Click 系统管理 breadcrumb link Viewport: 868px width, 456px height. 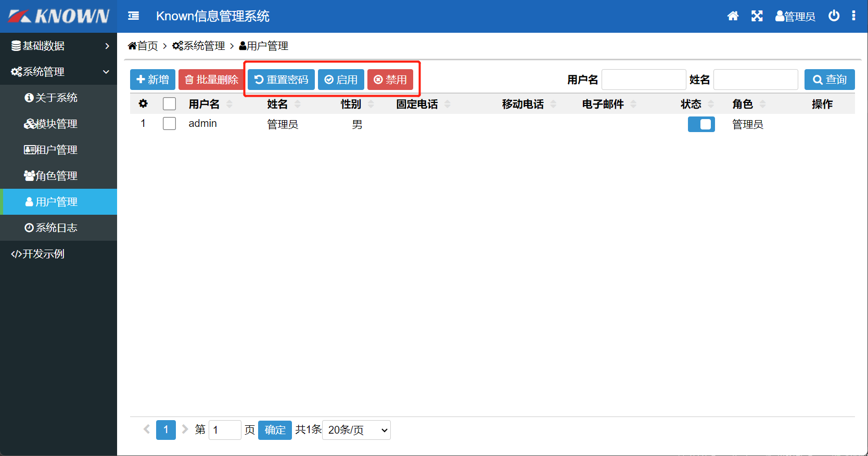click(x=199, y=46)
